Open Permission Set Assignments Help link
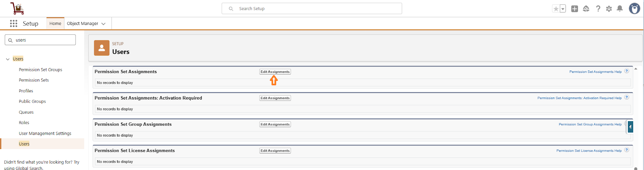 [x=595, y=72]
